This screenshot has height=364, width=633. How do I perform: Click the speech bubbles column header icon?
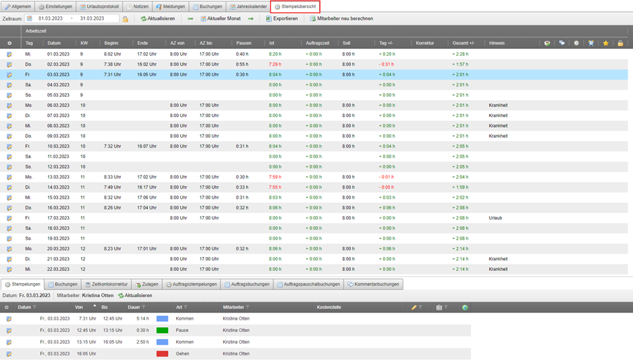click(x=561, y=43)
